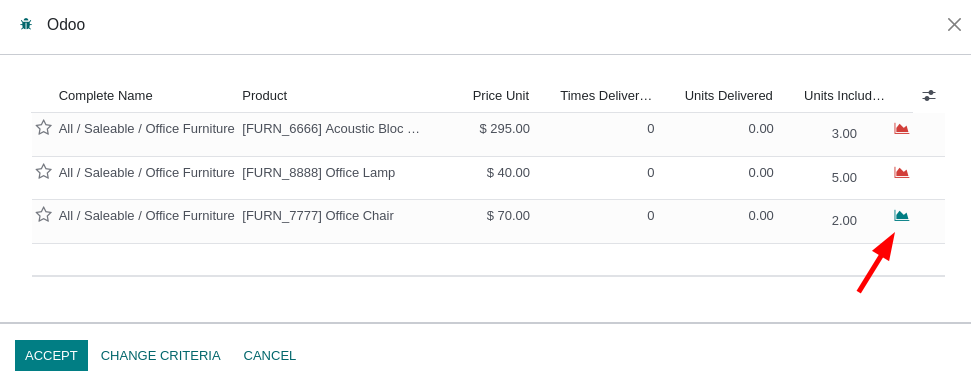The image size is (971, 383).
Task: Toggle favorite star on Office Lamp row
Action: (x=43, y=172)
